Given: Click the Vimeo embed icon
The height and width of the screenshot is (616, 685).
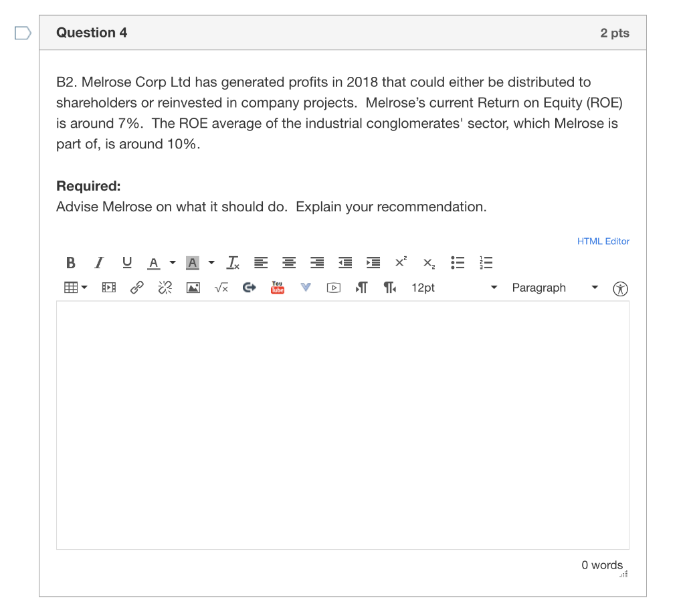Looking at the screenshot, I should point(306,287).
